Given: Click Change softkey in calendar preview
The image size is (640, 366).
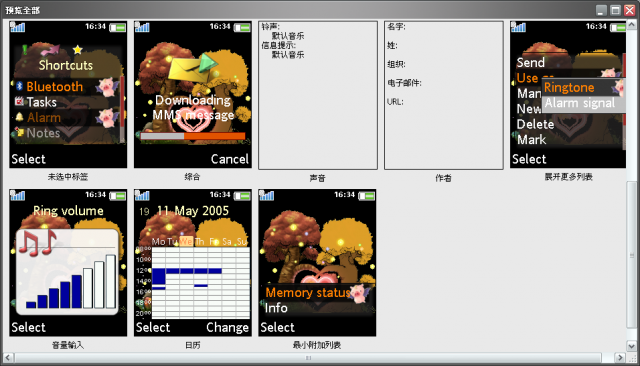Looking at the screenshot, I should [227, 327].
